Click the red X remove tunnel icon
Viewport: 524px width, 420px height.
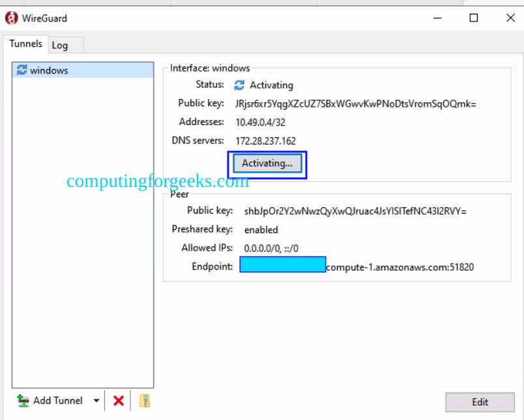pyautogui.click(x=119, y=400)
